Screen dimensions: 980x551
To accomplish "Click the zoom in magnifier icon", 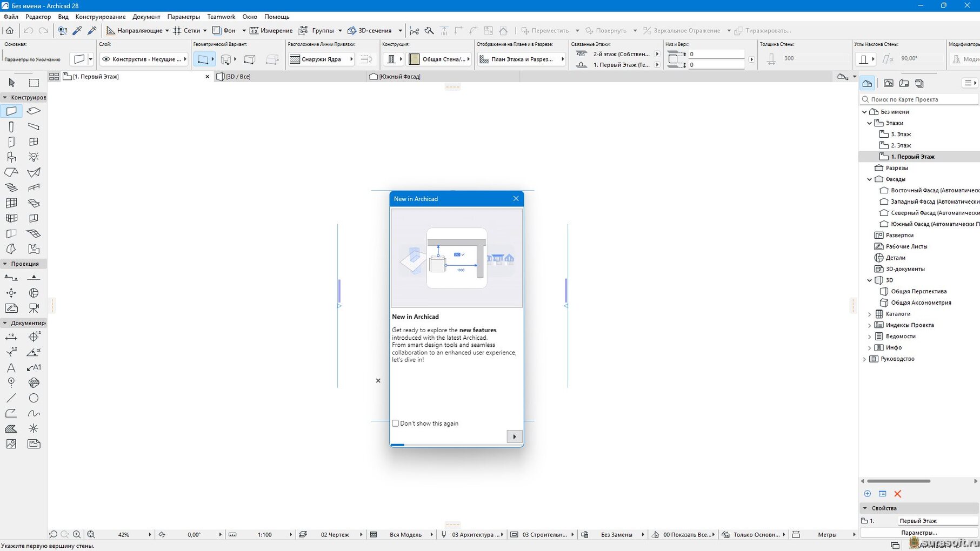I will tap(77, 534).
